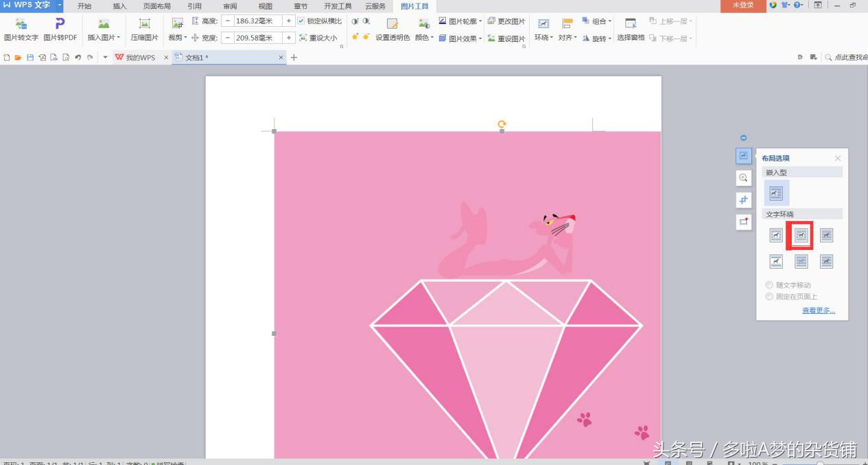Select the 嵌入型 inline layout option
This screenshot has width=868, height=465.
(x=776, y=194)
